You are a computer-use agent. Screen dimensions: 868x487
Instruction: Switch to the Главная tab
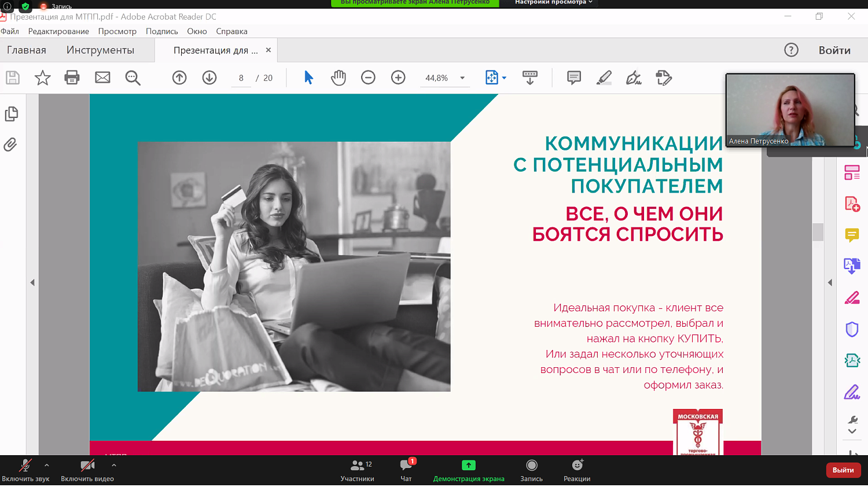pos(27,50)
